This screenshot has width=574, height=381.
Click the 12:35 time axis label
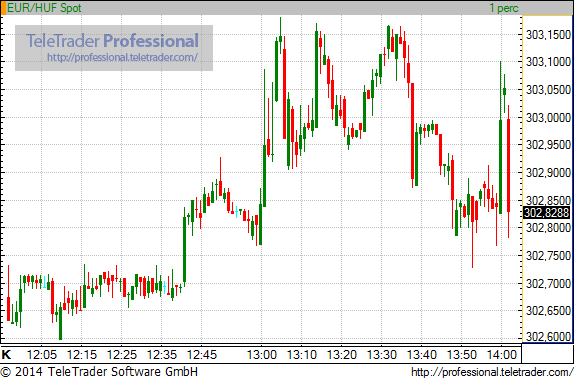pos(162,355)
